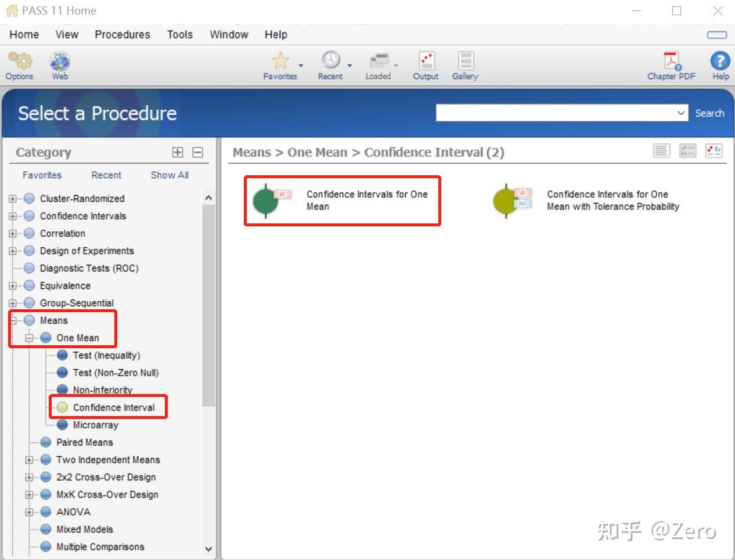Expand the Cluster-Randomized category
Screen dimensions: 735x560
(13, 198)
